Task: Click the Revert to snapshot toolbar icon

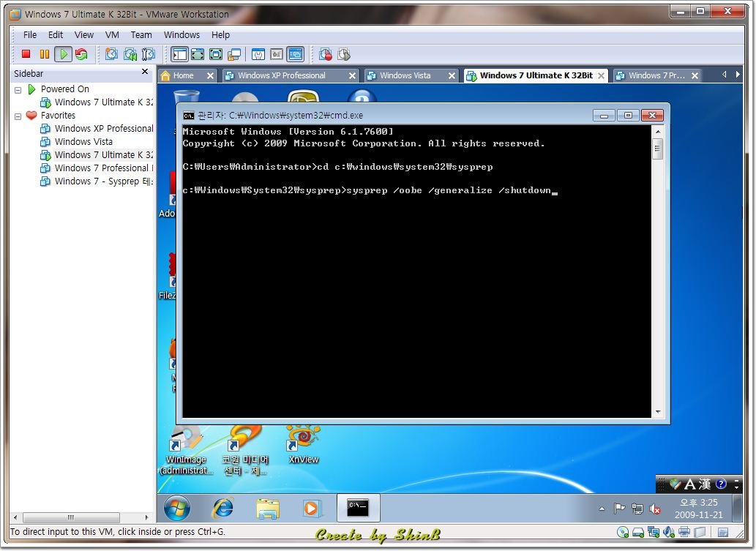Action: (130, 54)
